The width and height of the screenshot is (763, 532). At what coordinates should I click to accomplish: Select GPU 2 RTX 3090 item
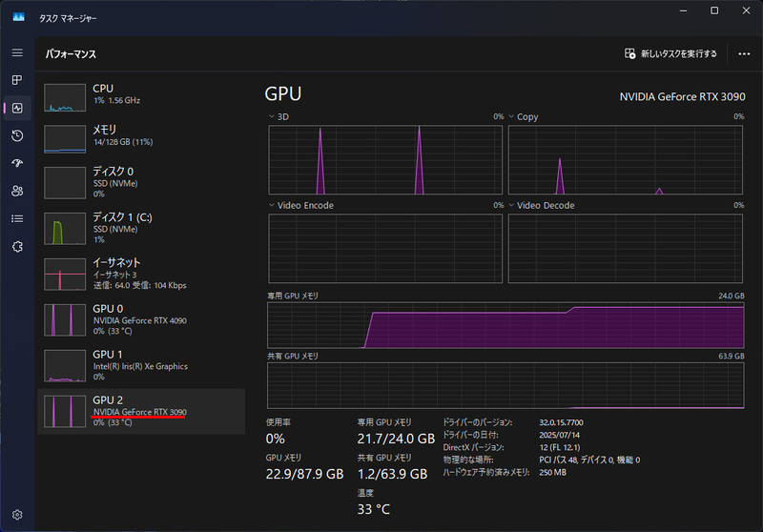click(141, 411)
